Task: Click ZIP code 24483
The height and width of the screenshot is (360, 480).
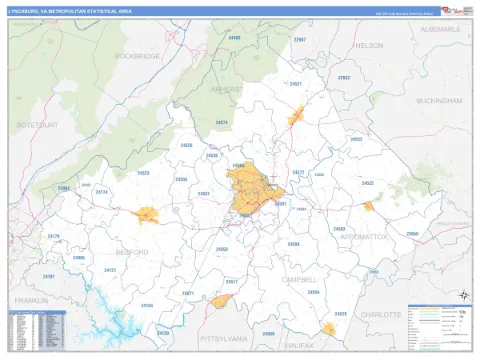Action: pos(234,38)
